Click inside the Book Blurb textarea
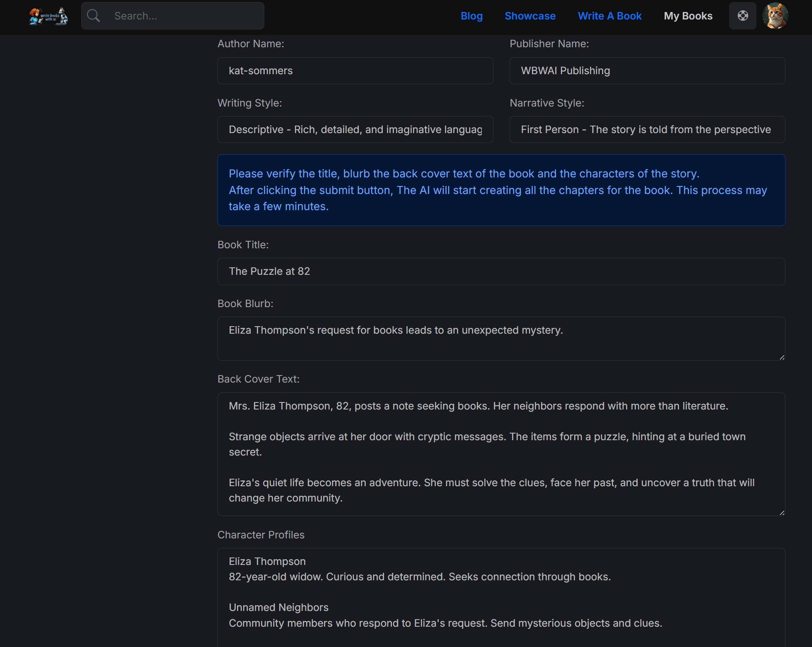The image size is (812, 647). point(501,339)
